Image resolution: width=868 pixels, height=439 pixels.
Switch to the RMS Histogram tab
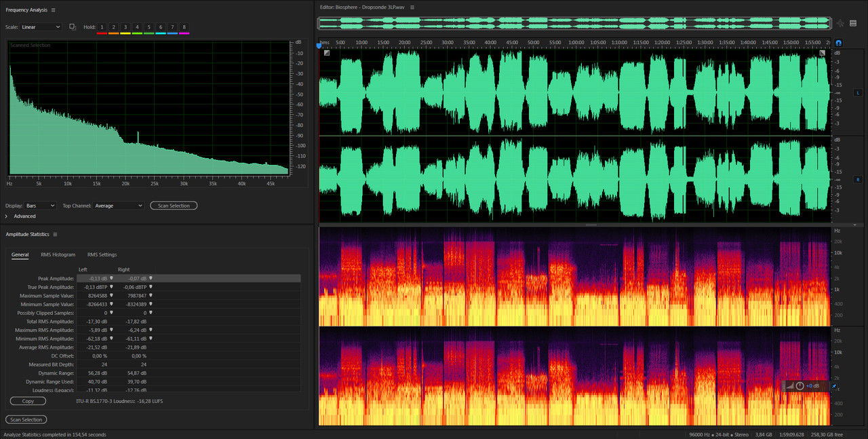point(58,254)
